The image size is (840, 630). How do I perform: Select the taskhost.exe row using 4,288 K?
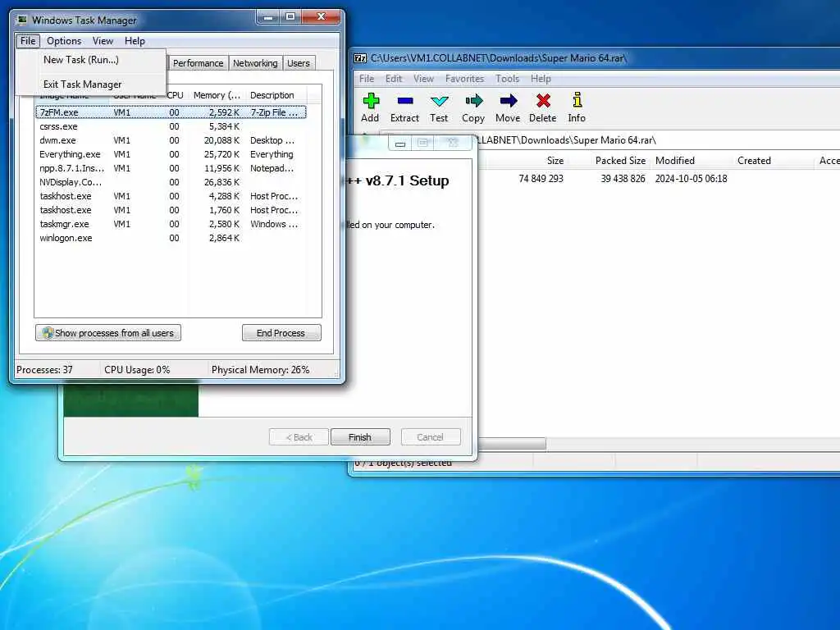coord(171,196)
